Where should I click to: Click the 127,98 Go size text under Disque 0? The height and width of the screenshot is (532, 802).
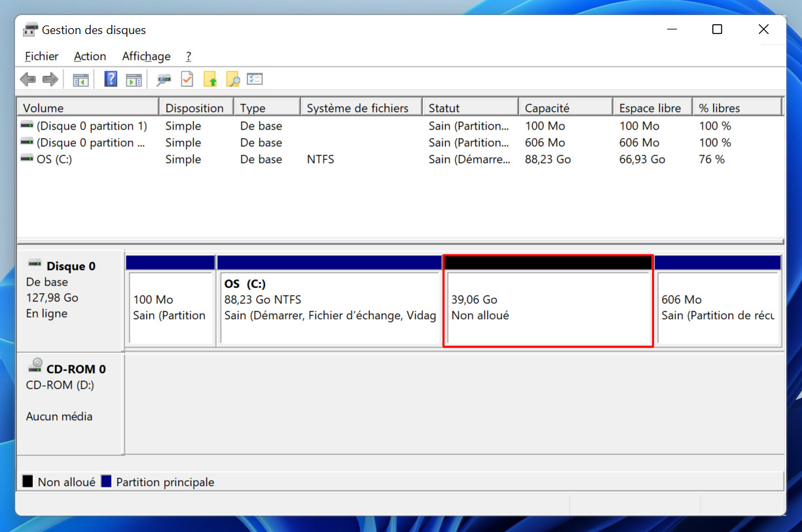click(x=52, y=298)
